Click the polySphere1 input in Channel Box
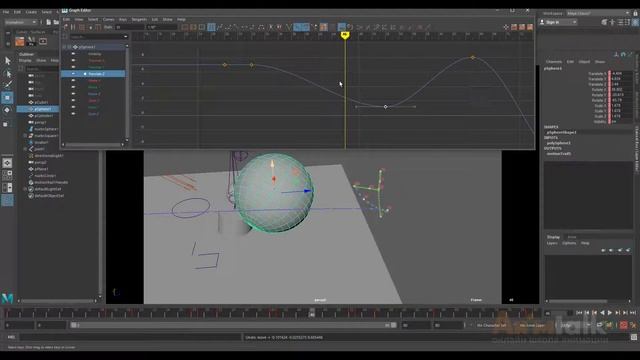 click(559, 143)
